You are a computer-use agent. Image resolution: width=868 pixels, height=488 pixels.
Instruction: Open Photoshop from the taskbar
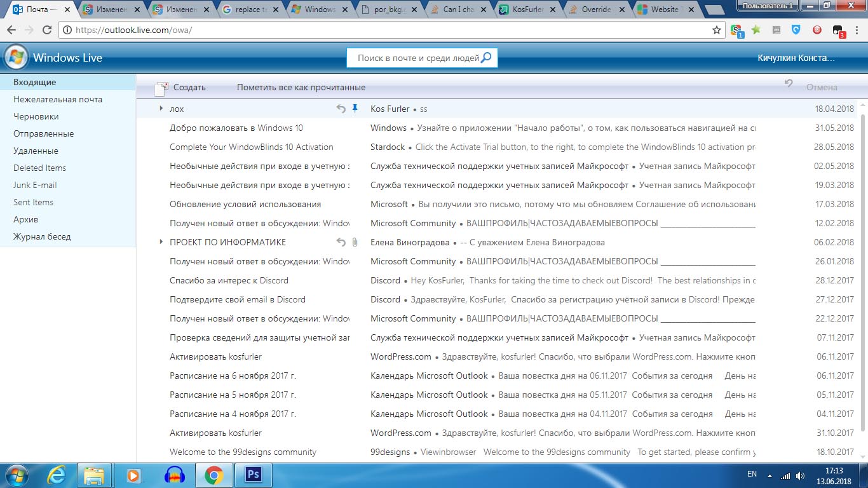click(253, 474)
